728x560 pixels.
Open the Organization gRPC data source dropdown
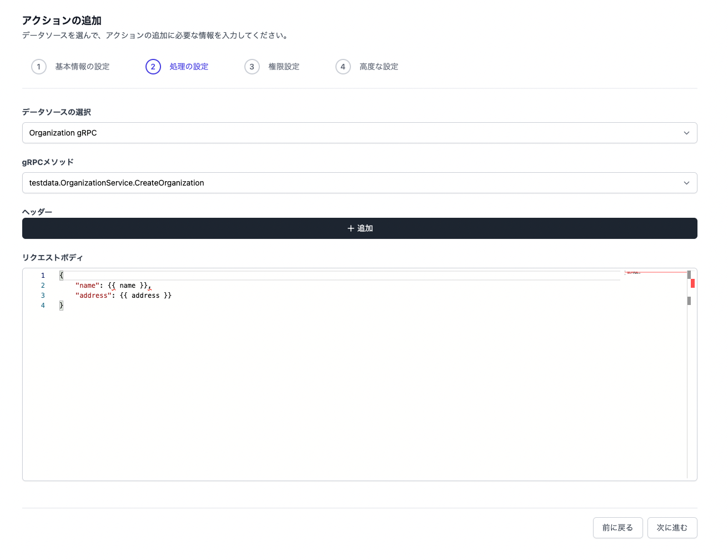(x=360, y=133)
